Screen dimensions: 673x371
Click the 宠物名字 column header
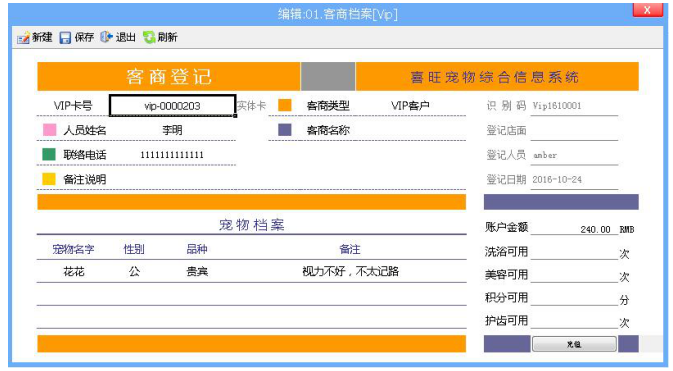73,249
